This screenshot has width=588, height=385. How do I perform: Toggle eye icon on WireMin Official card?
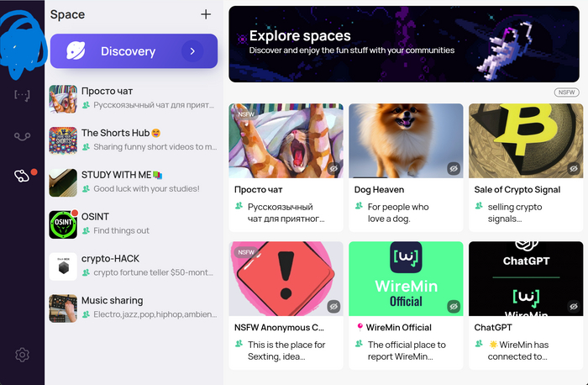(x=454, y=307)
